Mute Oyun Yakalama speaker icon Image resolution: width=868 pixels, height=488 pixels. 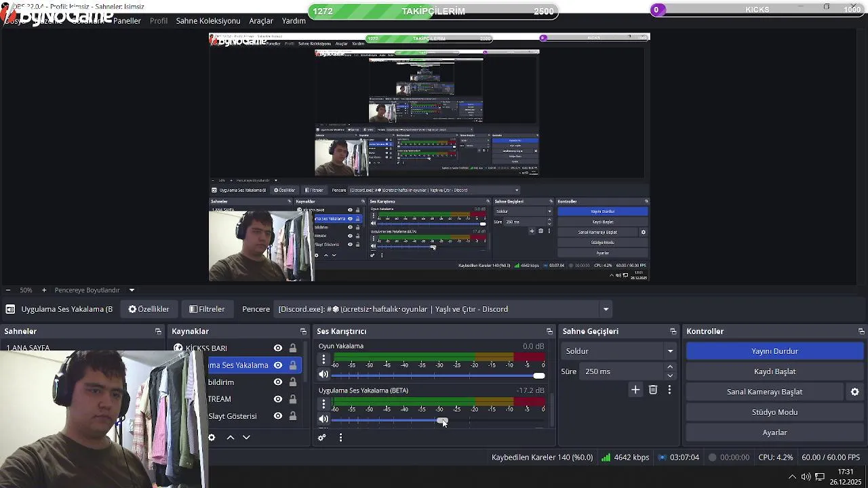coord(323,375)
